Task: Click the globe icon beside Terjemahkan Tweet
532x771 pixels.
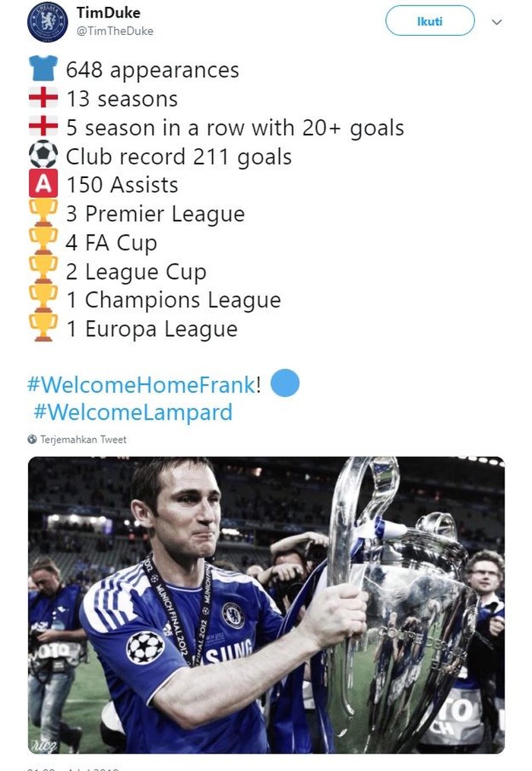Action: [x=33, y=439]
